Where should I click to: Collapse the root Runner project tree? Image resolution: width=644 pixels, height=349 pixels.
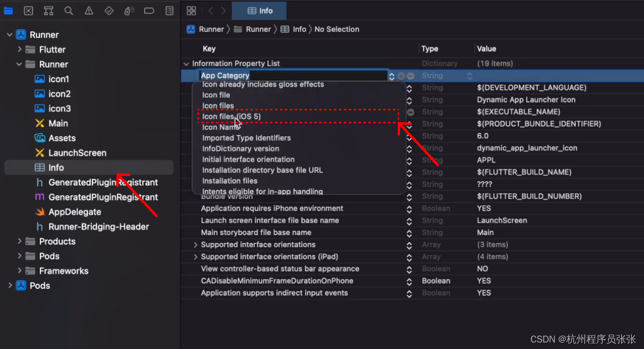9,35
